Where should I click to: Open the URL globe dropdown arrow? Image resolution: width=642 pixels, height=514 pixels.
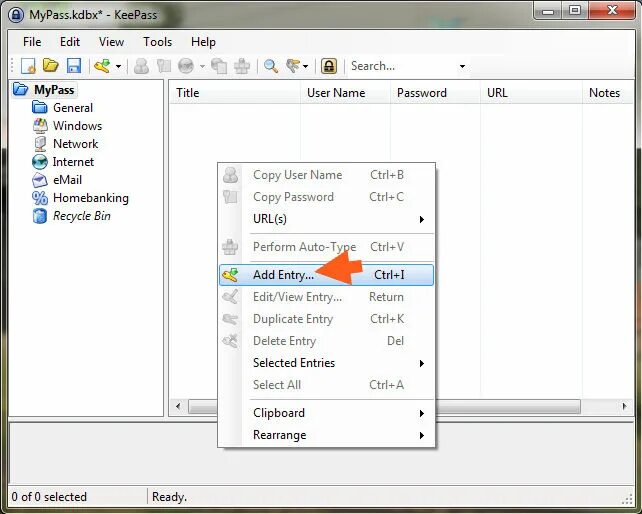[202, 66]
